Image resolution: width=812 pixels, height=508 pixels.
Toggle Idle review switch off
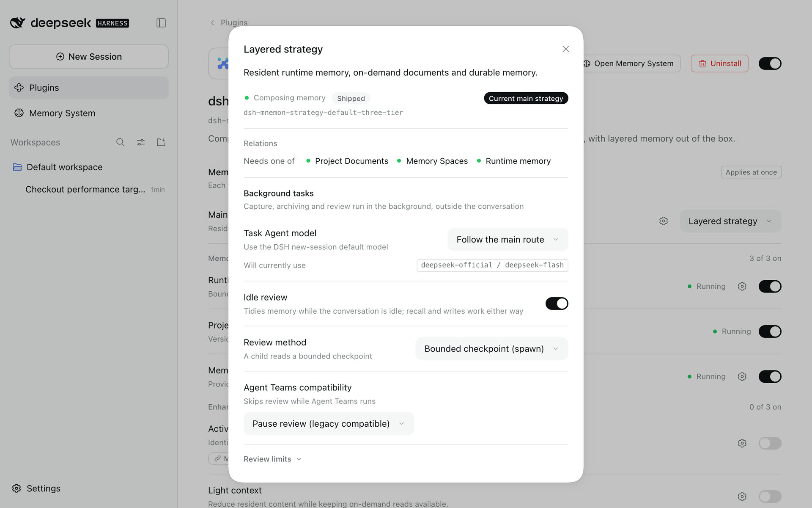click(557, 304)
